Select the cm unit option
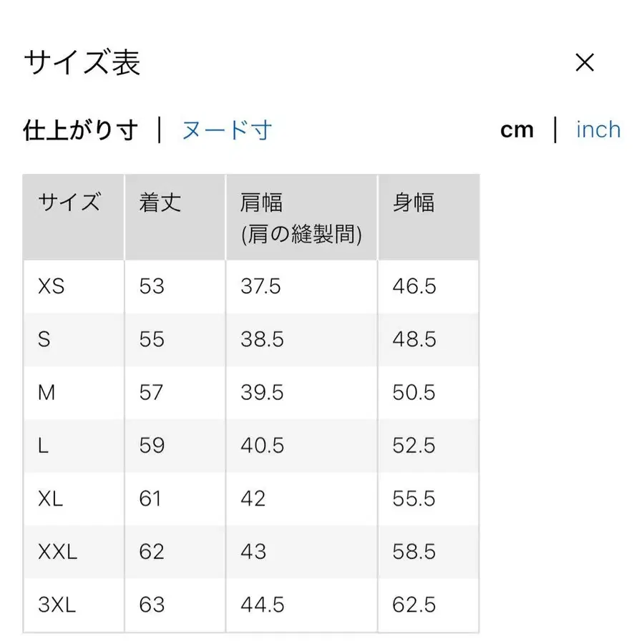The image size is (644, 644). pos(517,130)
